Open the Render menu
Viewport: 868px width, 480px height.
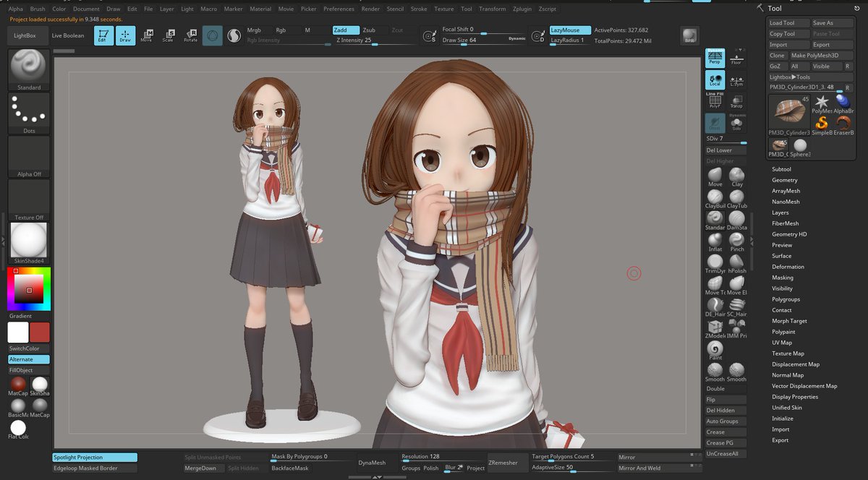pos(370,9)
